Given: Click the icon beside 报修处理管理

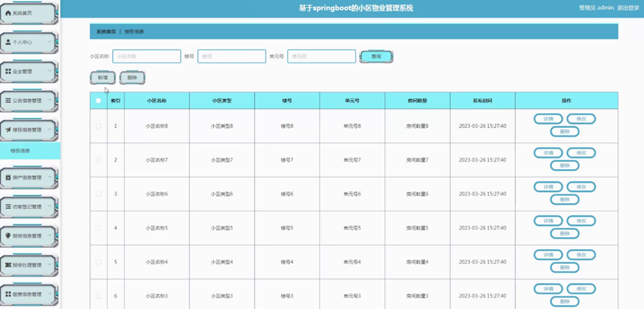Looking at the screenshot, I should point(8,265).
